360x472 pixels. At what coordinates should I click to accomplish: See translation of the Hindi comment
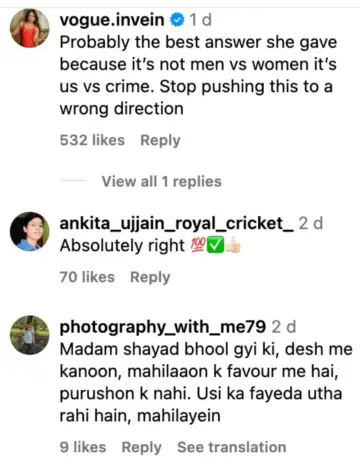pos(232,447)
